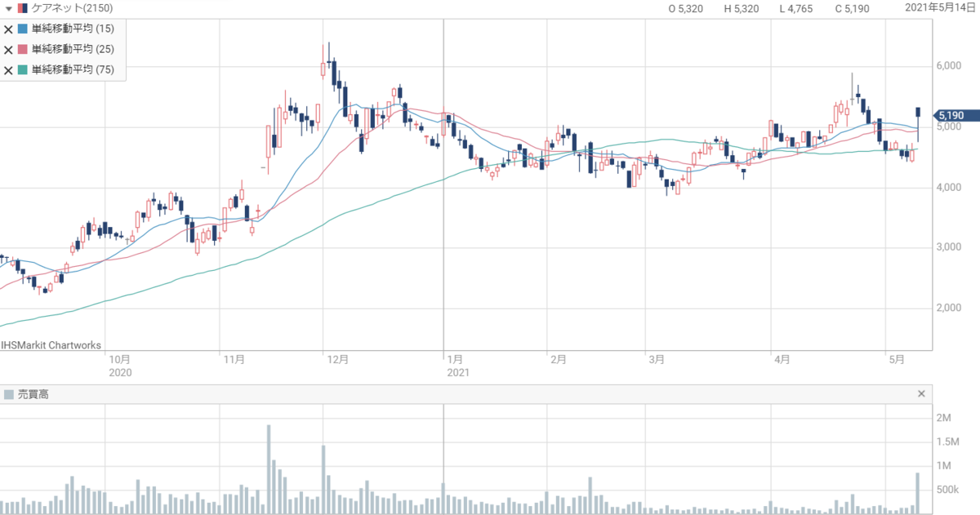Close the 売買高 volume panel
980x515 pixels.
tap(921, 394)
